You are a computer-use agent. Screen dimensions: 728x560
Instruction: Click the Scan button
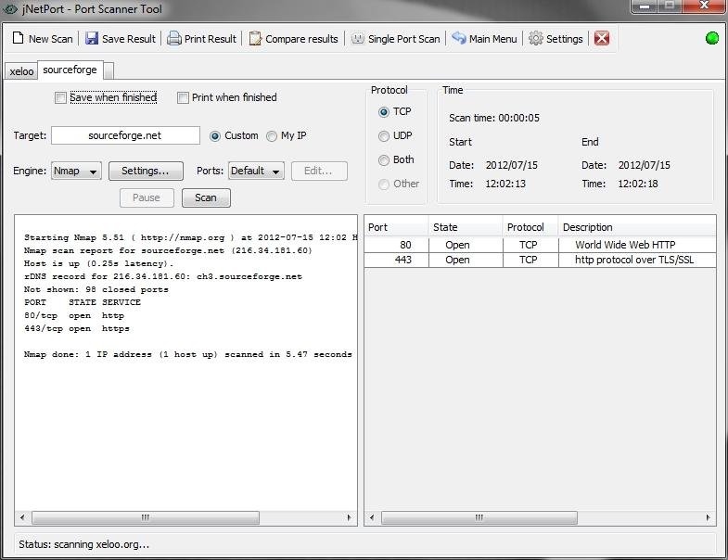click(x=206, y=197)
